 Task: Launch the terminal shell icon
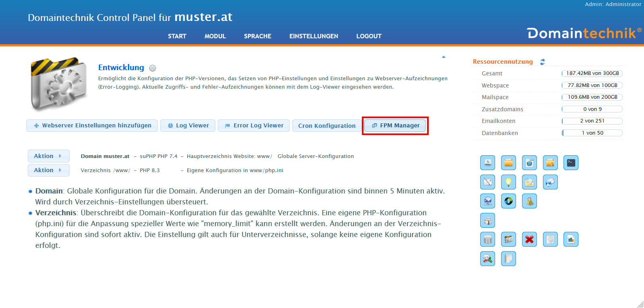(x=571, y=163)
